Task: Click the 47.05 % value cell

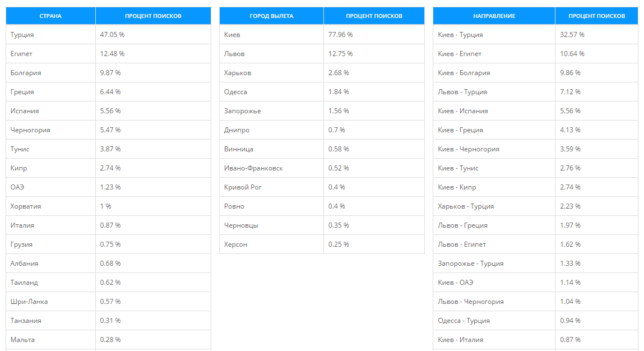Action: [112, 35]
